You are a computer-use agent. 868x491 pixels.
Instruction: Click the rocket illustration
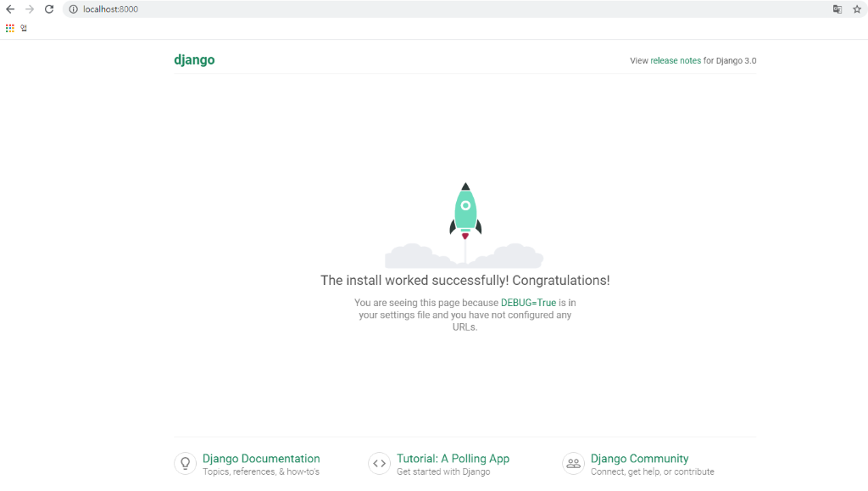[x=465, y=224]
